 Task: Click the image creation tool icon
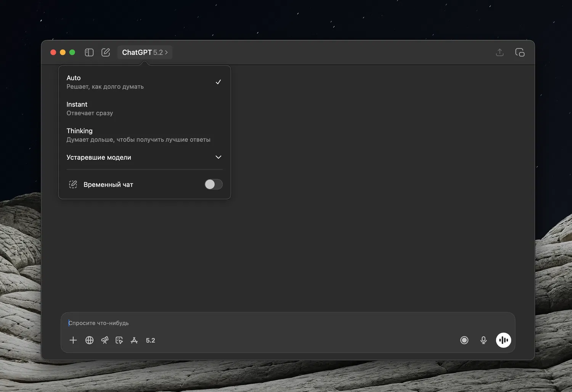119,340
